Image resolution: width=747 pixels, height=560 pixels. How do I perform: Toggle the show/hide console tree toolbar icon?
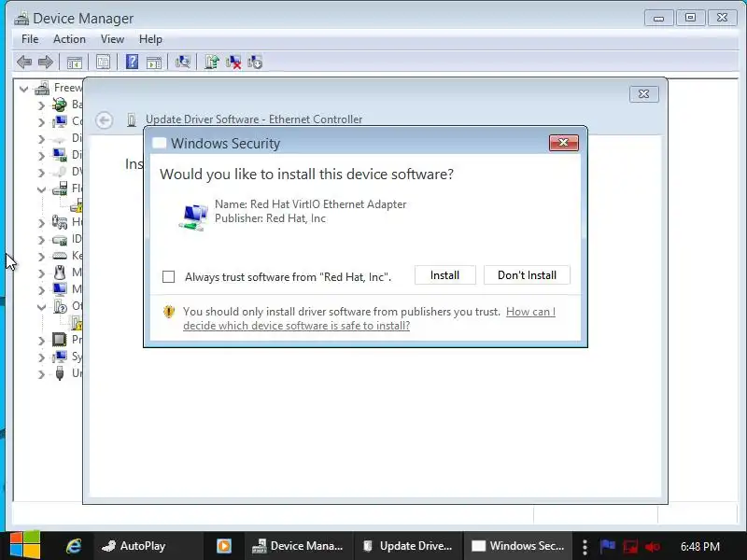[75, 63]
